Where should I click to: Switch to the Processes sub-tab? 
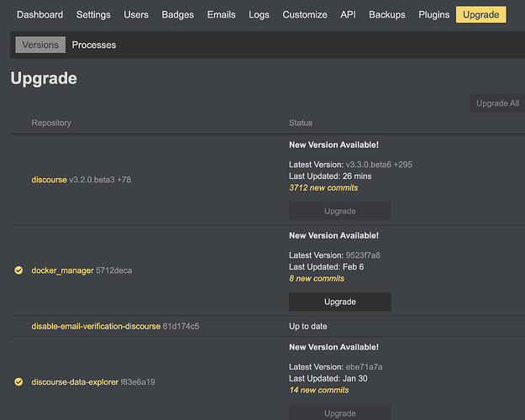(94, 45)
